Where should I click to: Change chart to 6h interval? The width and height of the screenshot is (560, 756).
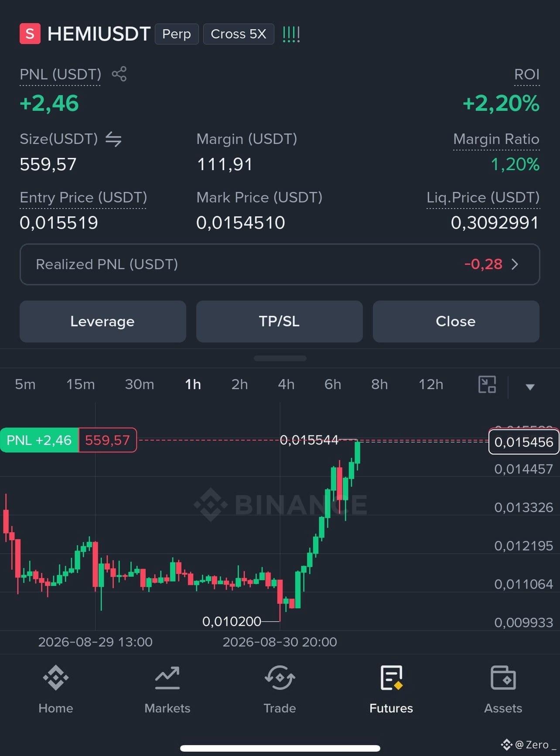pos(333,384)
